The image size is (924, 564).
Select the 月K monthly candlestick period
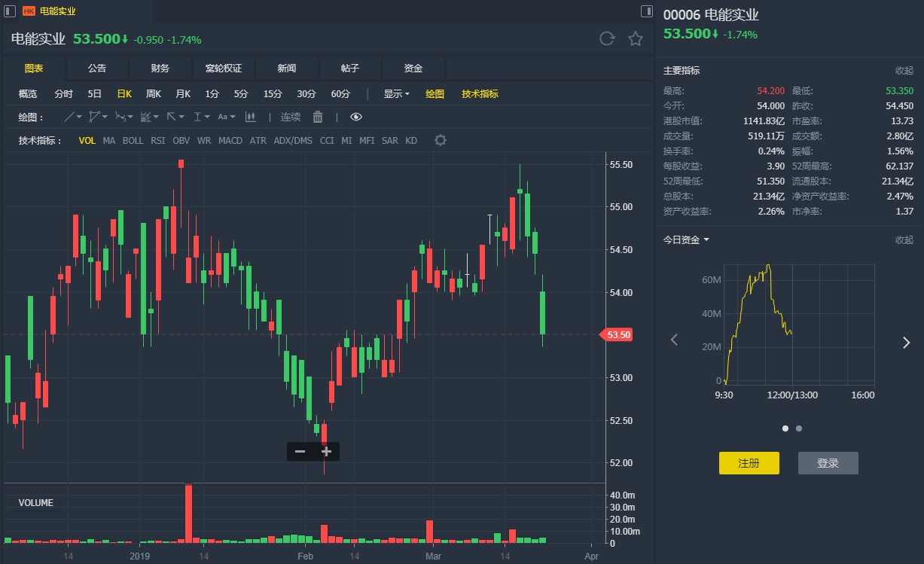[183, 94]
